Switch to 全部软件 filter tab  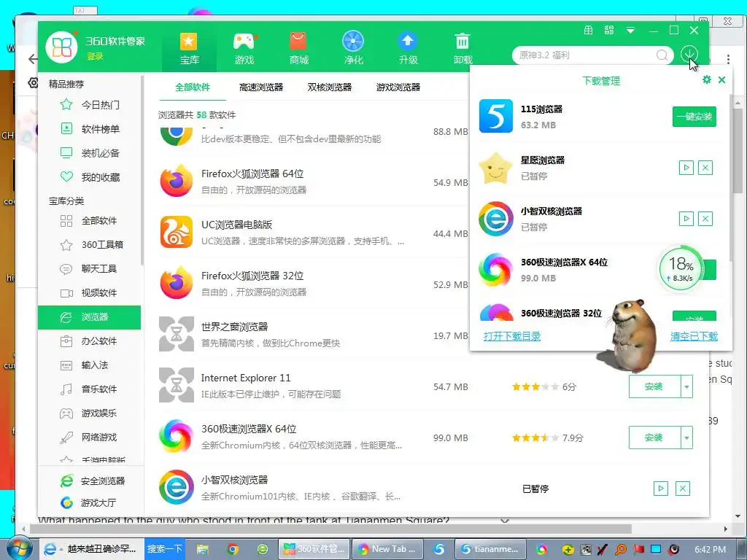point(193,87)
